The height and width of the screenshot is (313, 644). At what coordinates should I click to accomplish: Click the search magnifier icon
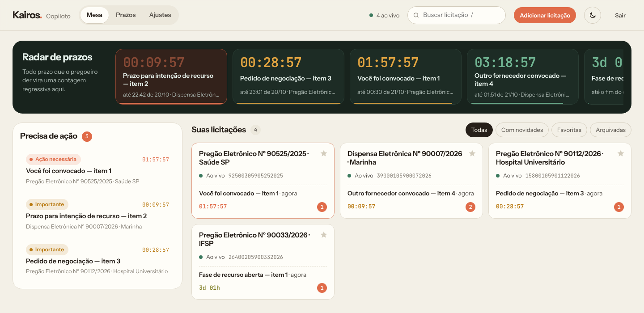click(416, 15)
